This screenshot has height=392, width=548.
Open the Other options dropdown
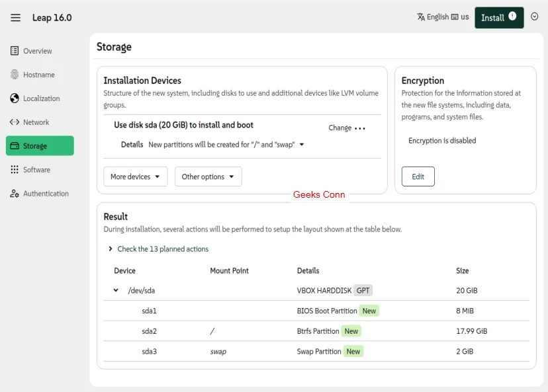[208, 177]
